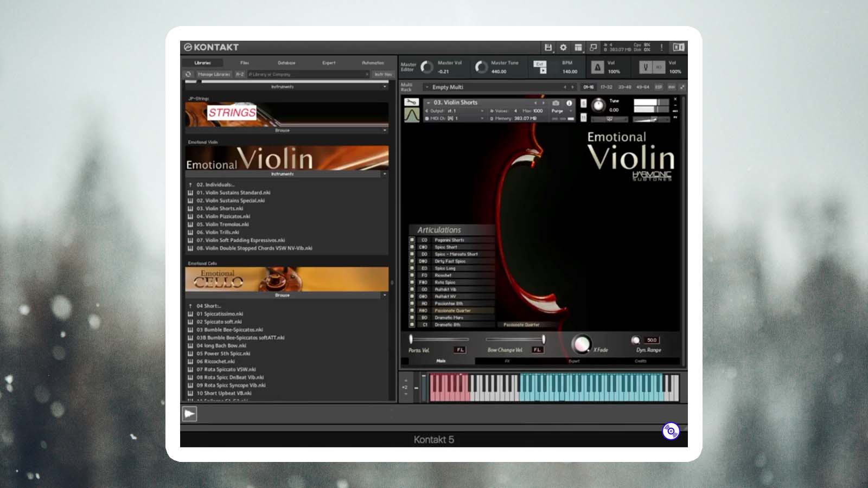
Task: Open Kontakt options via the gear icon
Action: (563, 47)
